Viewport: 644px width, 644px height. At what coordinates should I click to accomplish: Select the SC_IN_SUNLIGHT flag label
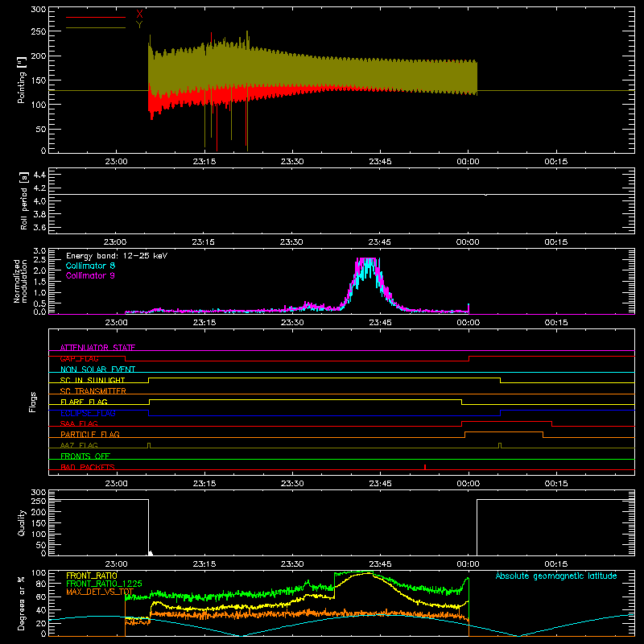[93, 380]
